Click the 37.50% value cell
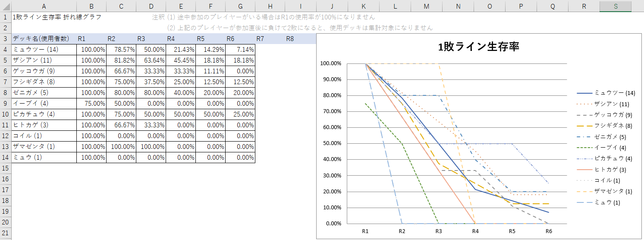The image size is (644, 240). click(x=151, y=82)
